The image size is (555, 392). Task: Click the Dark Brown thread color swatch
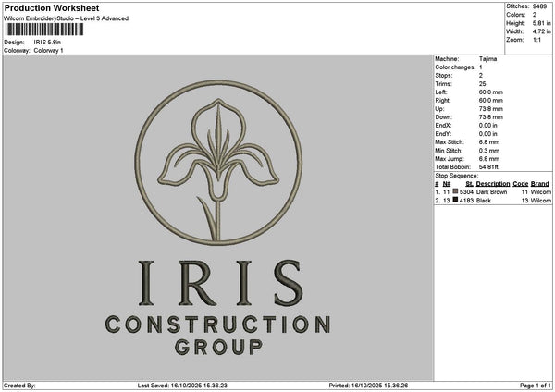(455, 190)
